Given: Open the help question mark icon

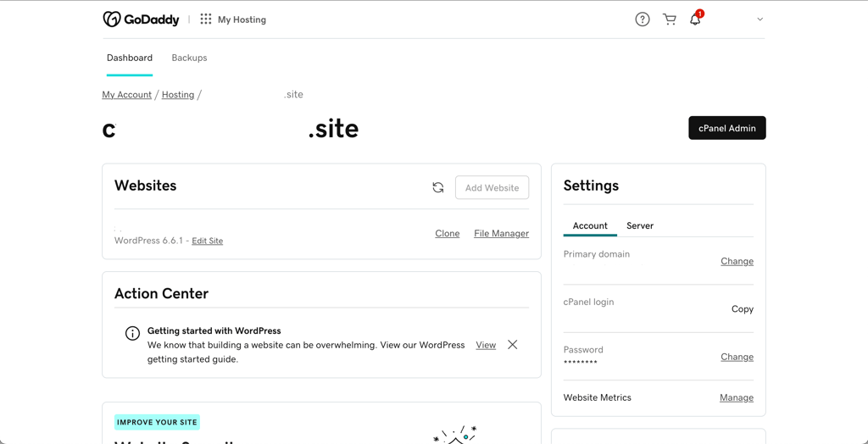Looking at the screenshot, I should tap(643, 19).
